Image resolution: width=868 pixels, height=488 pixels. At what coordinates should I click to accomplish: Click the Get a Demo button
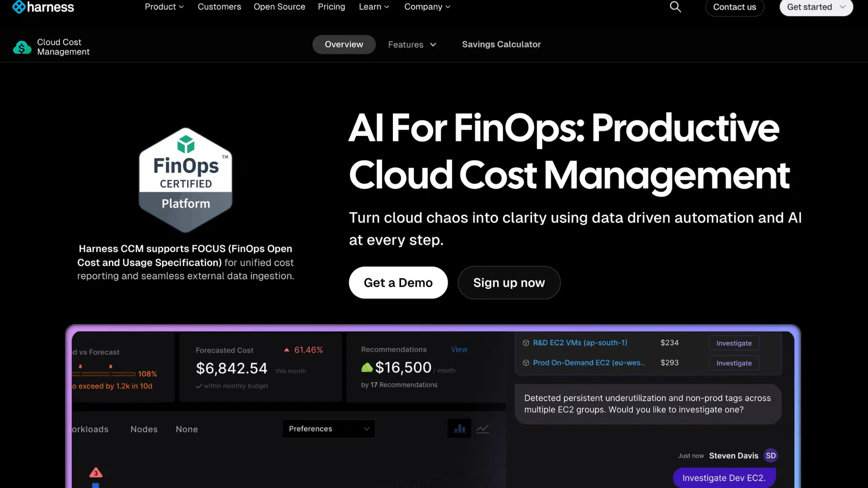[x=398, y=282]
